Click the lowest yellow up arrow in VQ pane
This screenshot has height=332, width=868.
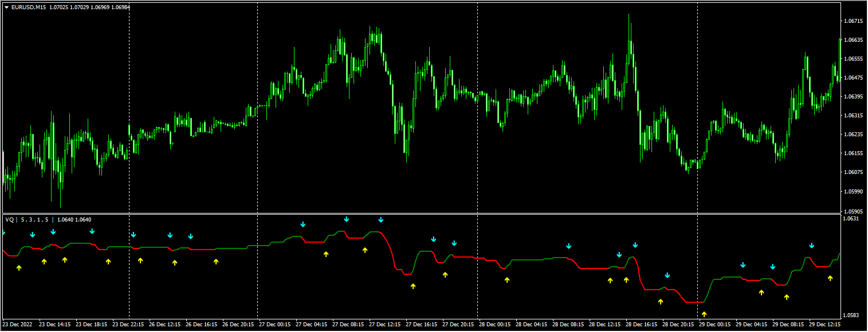tap(704, 314)
